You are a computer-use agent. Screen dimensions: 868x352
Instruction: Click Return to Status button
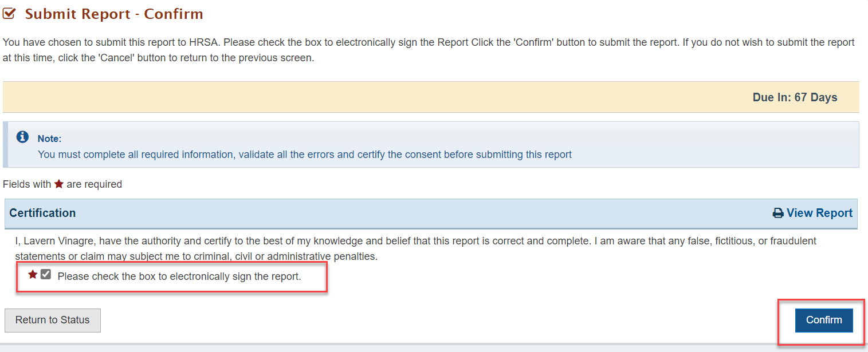point(53,321)
